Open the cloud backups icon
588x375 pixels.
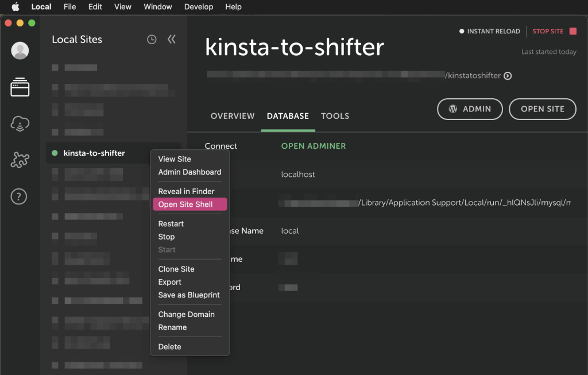(20, 123)
